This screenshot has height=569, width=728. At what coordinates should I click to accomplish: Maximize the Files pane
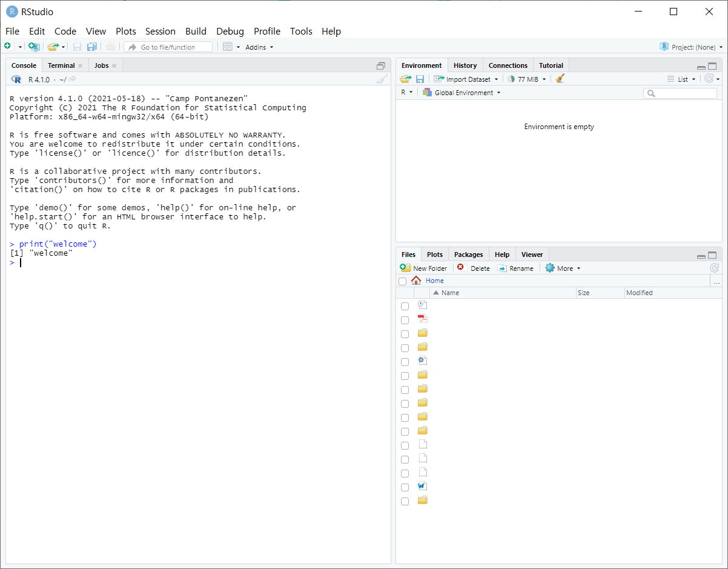point(712,255)
